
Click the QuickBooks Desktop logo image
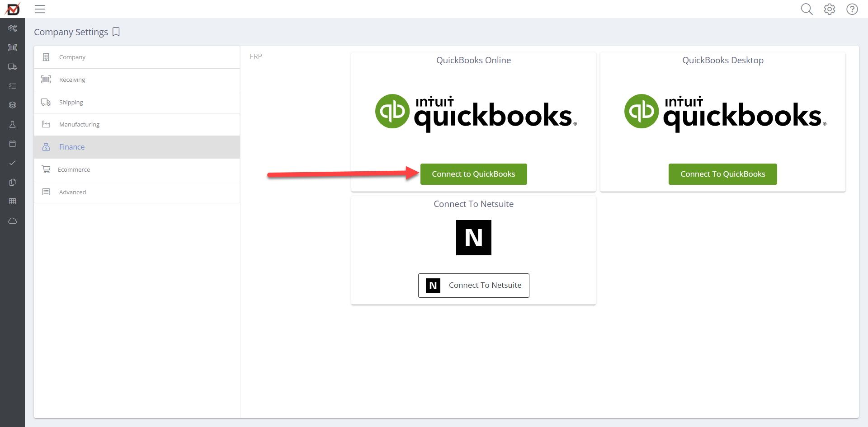725,113
